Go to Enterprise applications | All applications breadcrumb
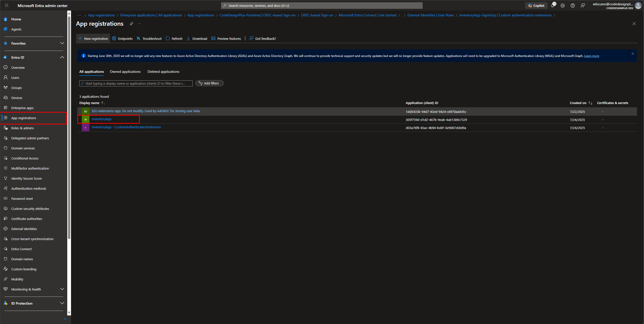This screenshot has height=324, width=644. [151, 15]
